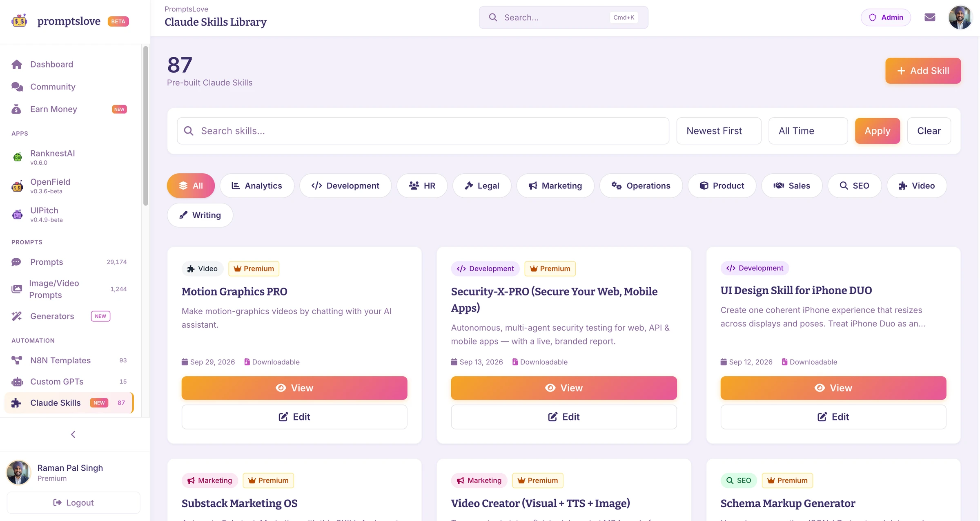Viewport: 980px width, 521px height.
Task: Filter by Marketing category
Action: click(x=555, y=186)
